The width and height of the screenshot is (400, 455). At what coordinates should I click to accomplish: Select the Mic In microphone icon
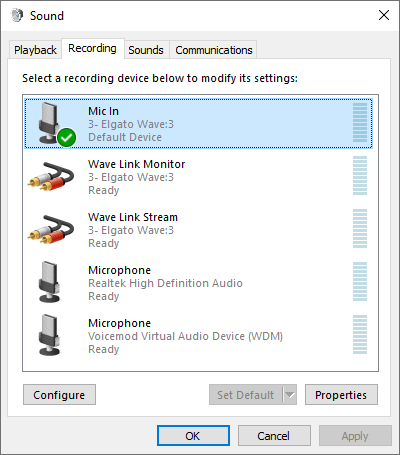[x=50, y=123]
